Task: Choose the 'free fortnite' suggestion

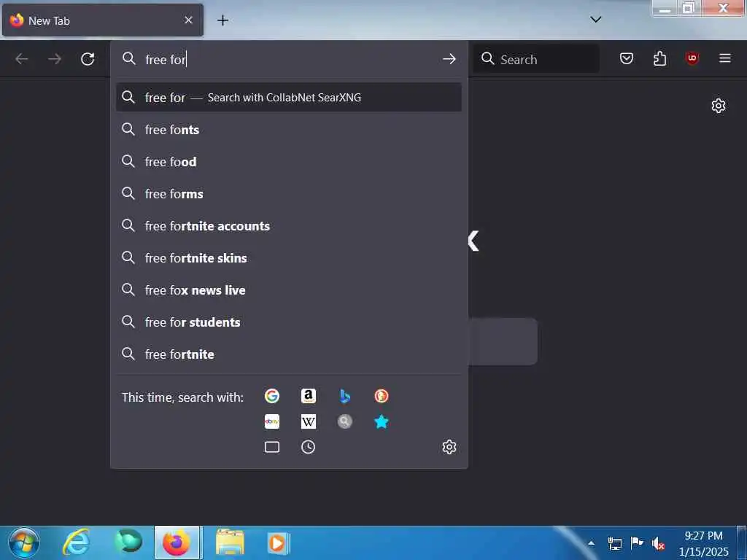Action: coord(289,354)
